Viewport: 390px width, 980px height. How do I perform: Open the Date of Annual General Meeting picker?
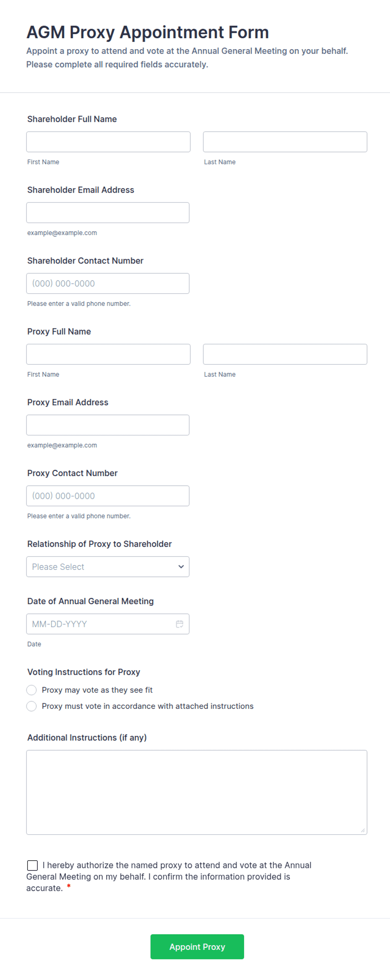tap(108, 624)
